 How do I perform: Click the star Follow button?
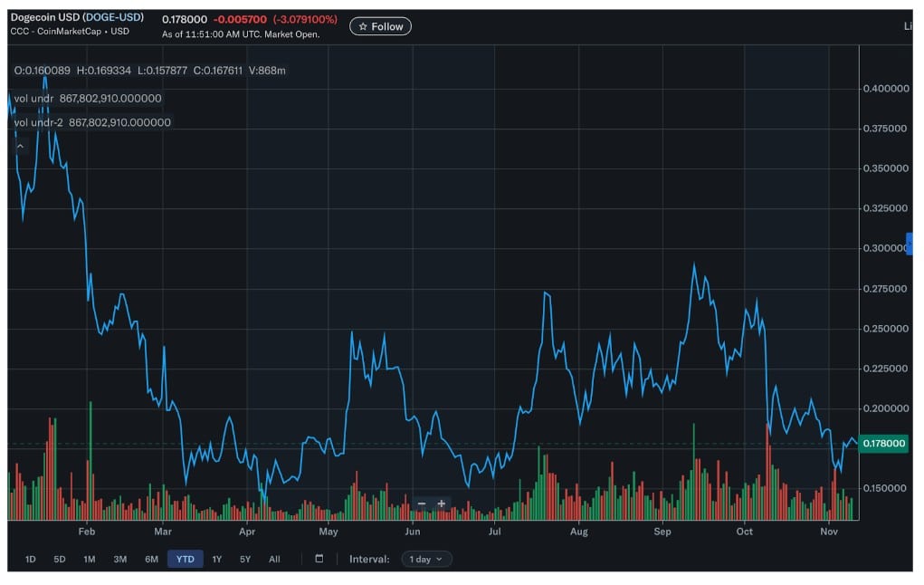click(x=380, y=27)
